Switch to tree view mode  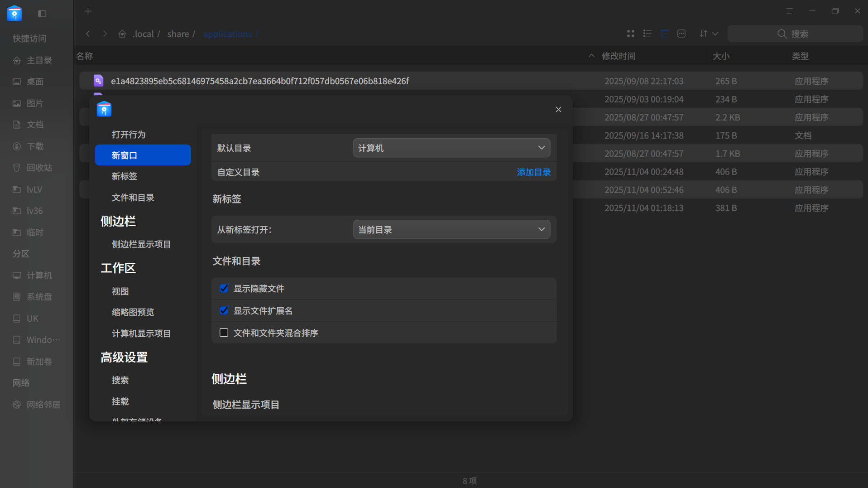(665, 34)
